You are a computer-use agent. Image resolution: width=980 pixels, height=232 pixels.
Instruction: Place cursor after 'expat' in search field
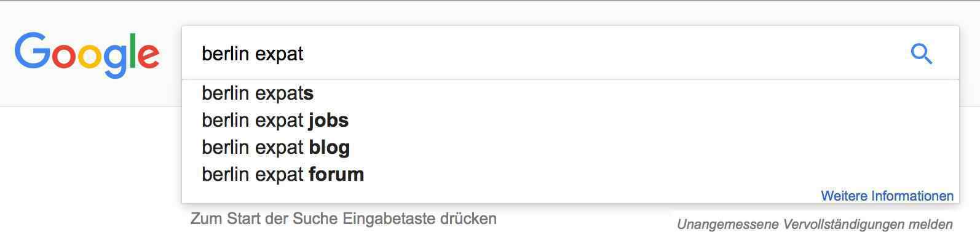click(x=305, y=54)
